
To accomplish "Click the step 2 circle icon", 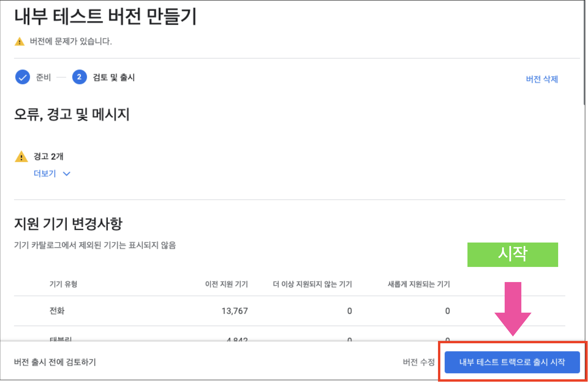I will [79, 77].
